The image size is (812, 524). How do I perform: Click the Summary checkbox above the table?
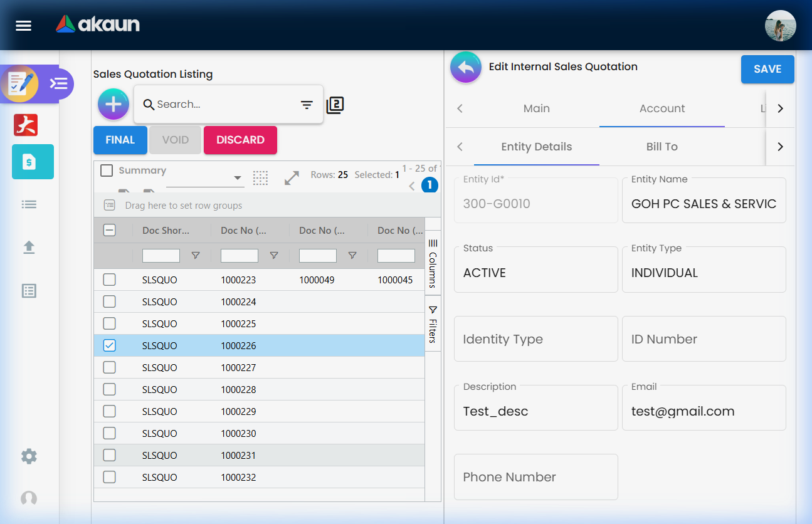(105, 170)
